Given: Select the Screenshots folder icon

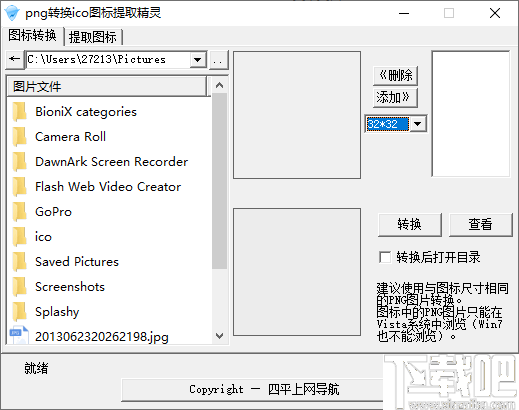Looking at the screenshot, I should tap(20, 287).
